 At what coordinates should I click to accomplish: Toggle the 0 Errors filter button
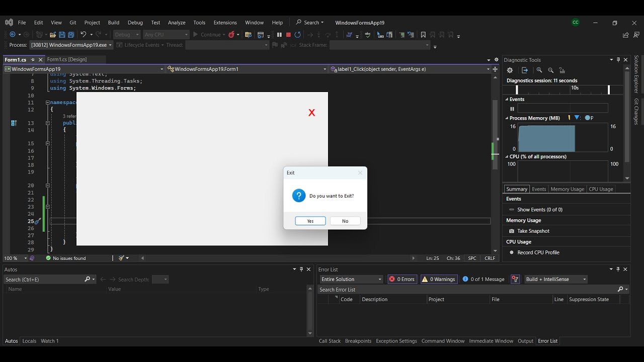coord(402,279)
